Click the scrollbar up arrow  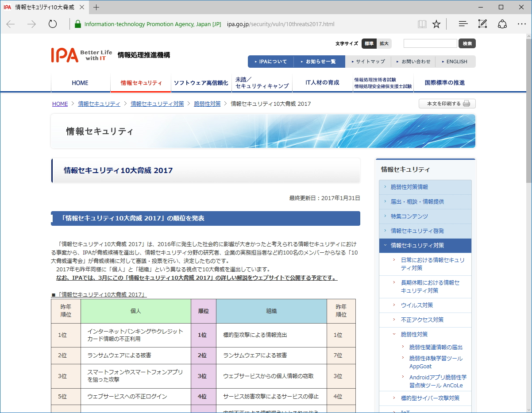click(528, 37)
